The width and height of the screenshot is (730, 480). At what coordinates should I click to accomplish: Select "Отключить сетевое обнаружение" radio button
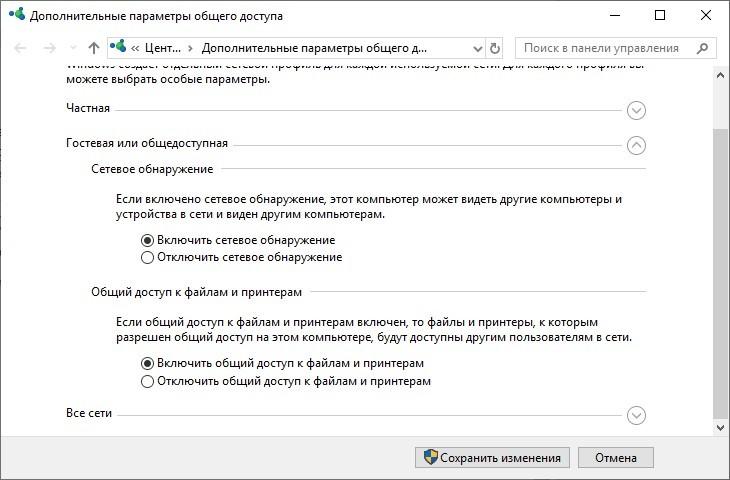147,257
